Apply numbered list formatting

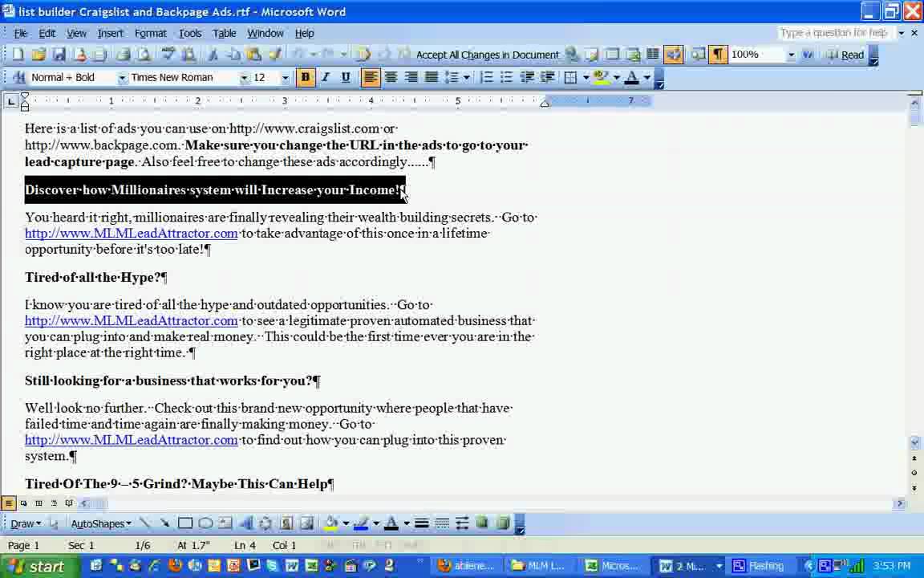coord(486,77)
